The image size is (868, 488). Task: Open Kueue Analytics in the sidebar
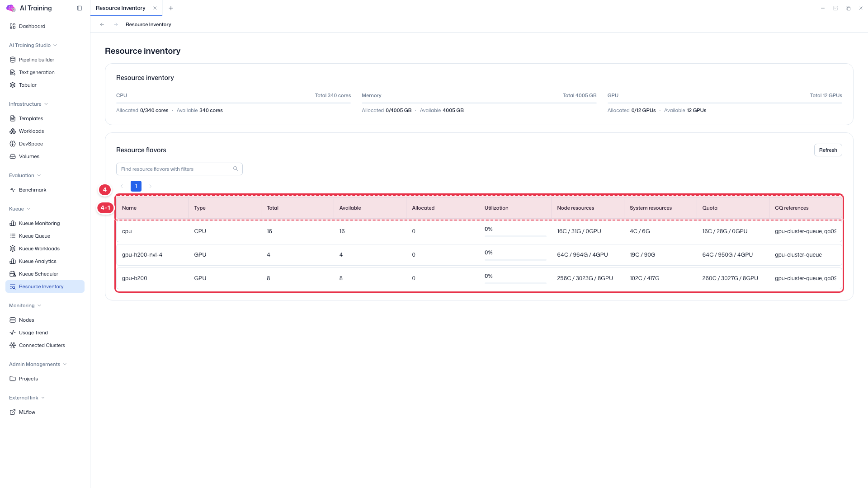click(45, 261)
